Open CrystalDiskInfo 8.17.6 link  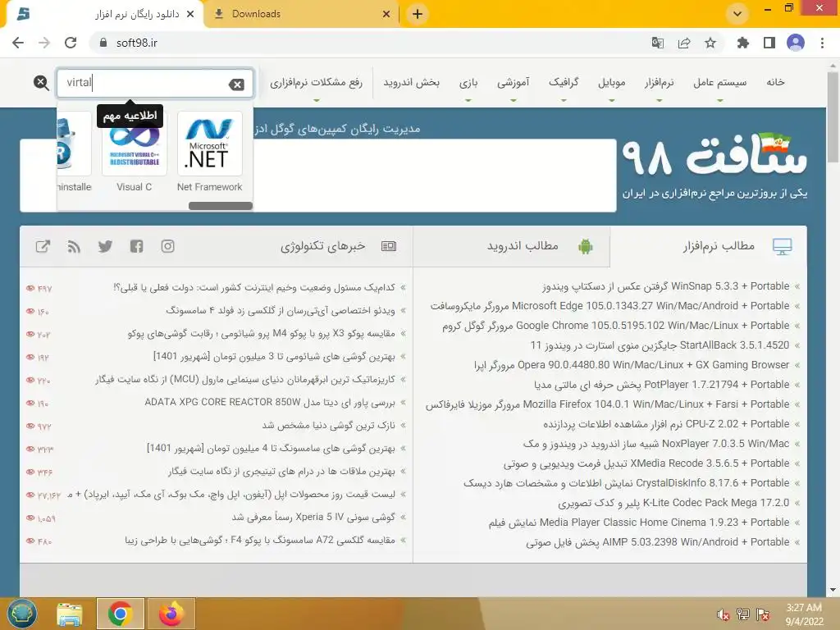click(627, 483)
